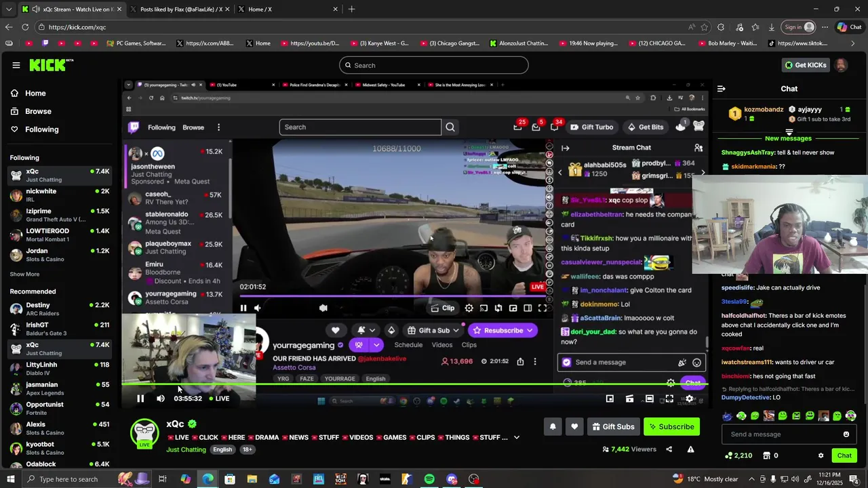Open Windows Start menu
This screenshot has height=488, width=868.
point(11,479)
